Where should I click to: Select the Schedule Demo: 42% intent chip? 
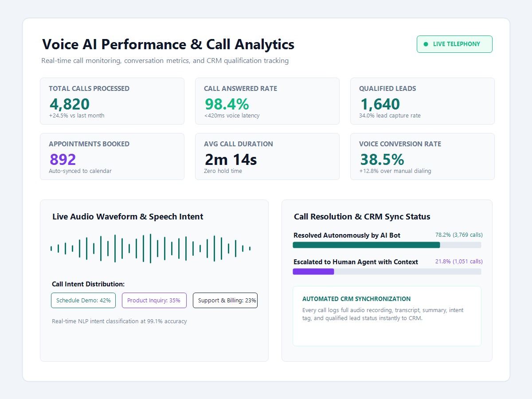(83, 300)
